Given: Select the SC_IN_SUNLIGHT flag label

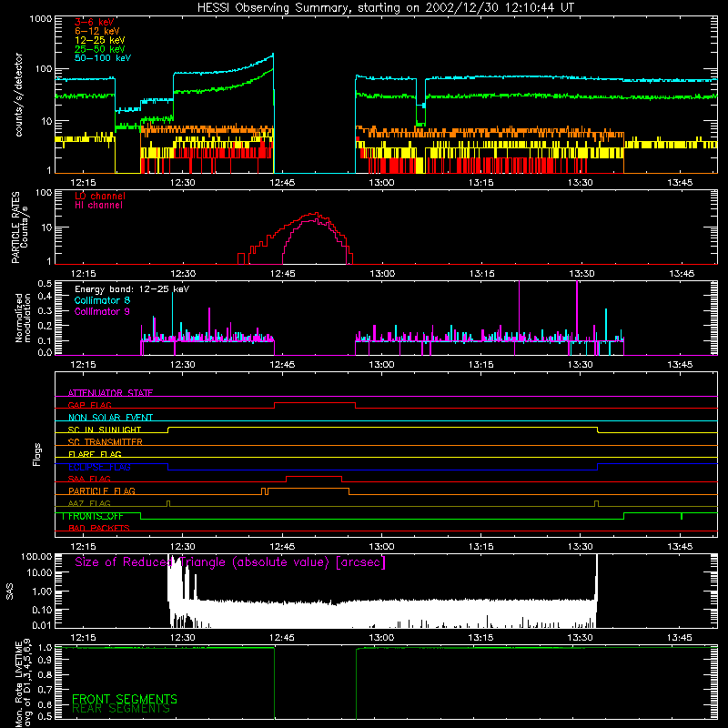Looking at the screenshot, I should (x=105, y=430).
